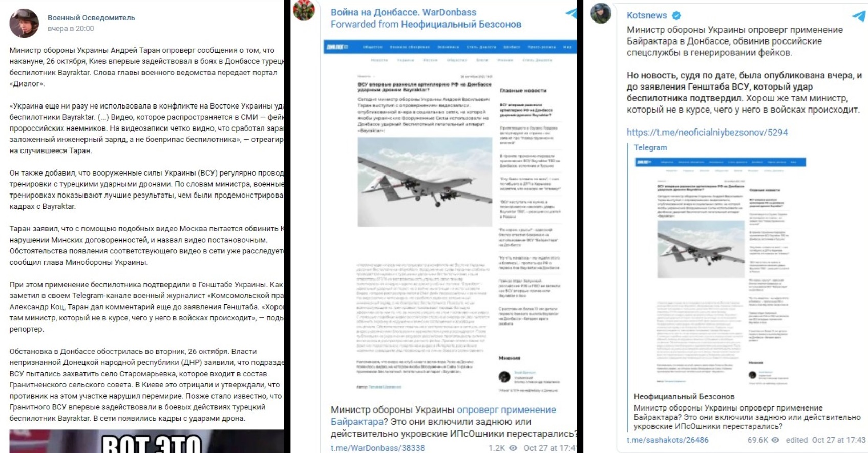Open the t.me/WarDonbass/38338 post link
Screen dimensions: 868x453
click(x=377, y=448)
